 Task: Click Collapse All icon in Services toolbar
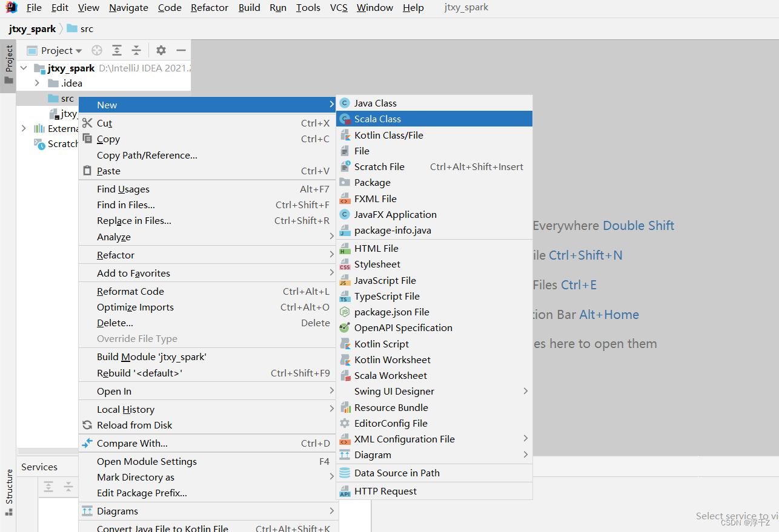(68, 487)
